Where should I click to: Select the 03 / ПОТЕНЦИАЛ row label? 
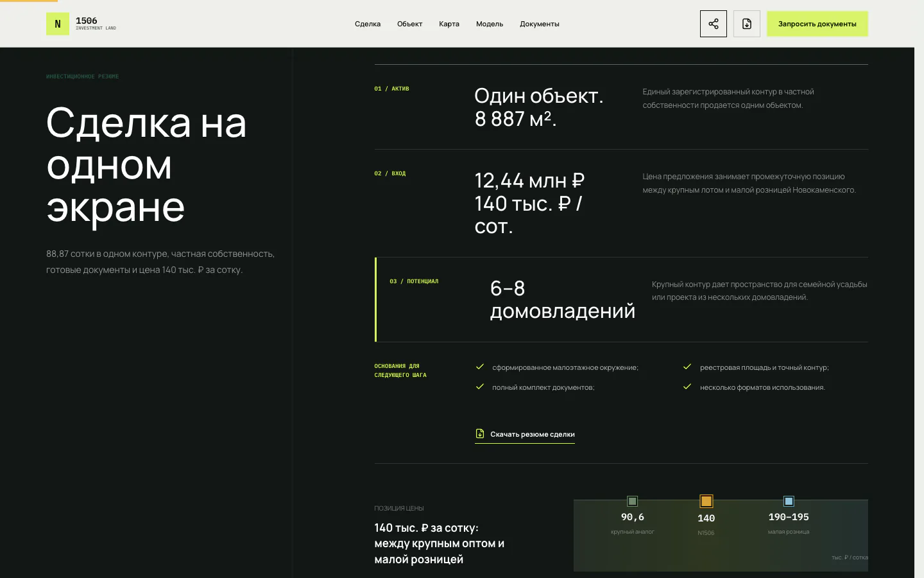pyautogui.click(x=414, y=281)
